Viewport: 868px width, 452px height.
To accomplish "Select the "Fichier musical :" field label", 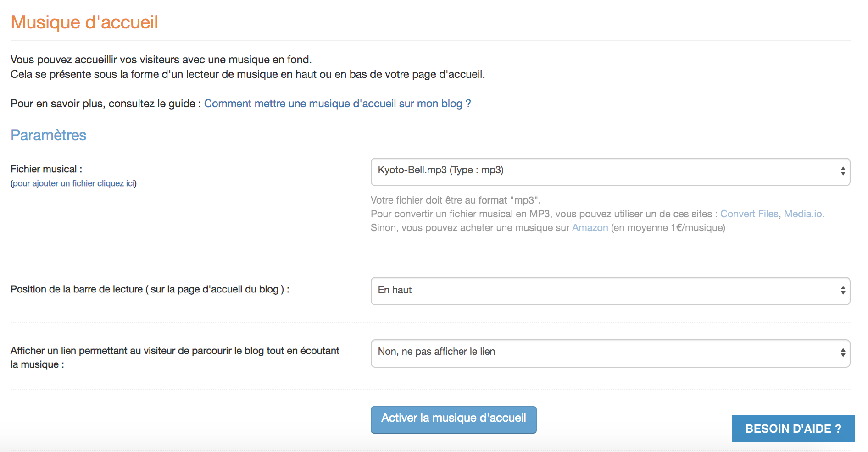I will pyautogui.click(x=46, y=169).
